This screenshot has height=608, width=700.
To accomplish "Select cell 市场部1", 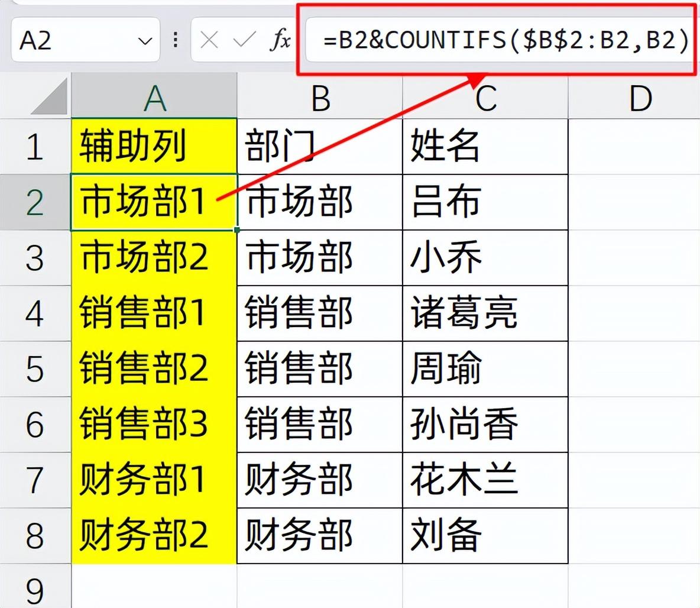I will (154, 202).
